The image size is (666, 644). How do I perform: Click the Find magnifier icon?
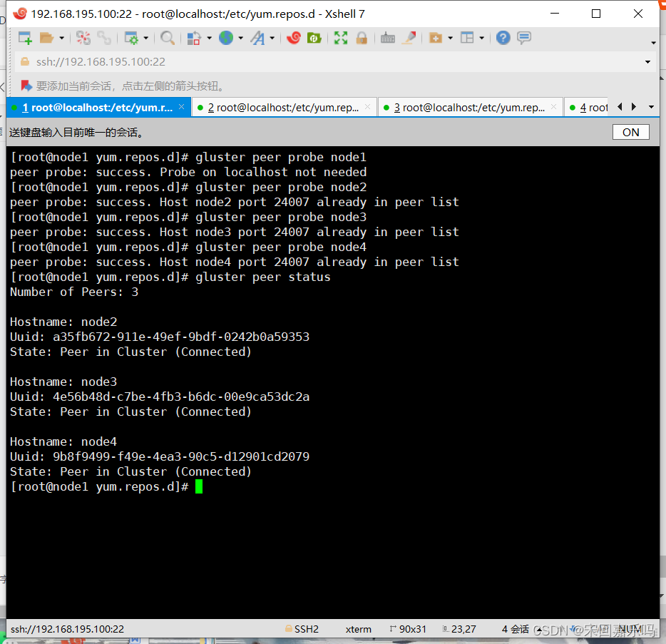click(x=168, y=39)
